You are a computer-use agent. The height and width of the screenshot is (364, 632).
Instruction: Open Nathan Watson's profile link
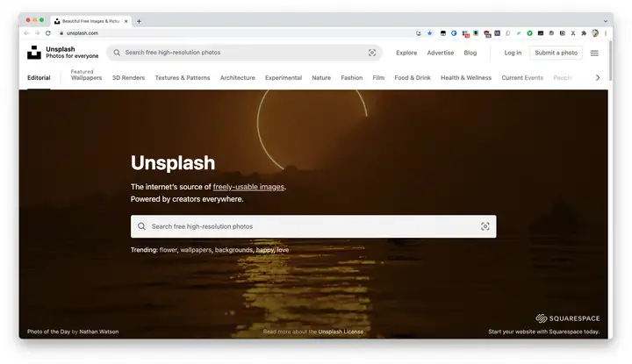(x=98, y=332)
